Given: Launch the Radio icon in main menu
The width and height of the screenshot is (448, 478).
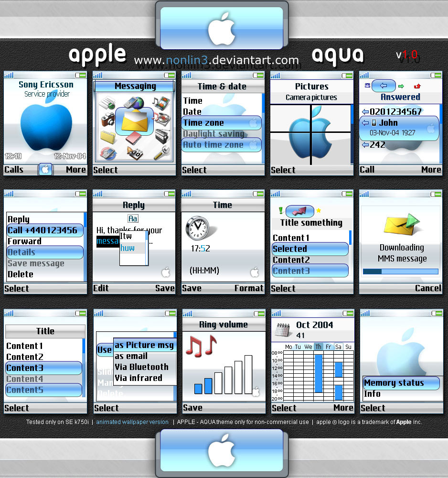Looking at the screenshot, I should (162, 136).
